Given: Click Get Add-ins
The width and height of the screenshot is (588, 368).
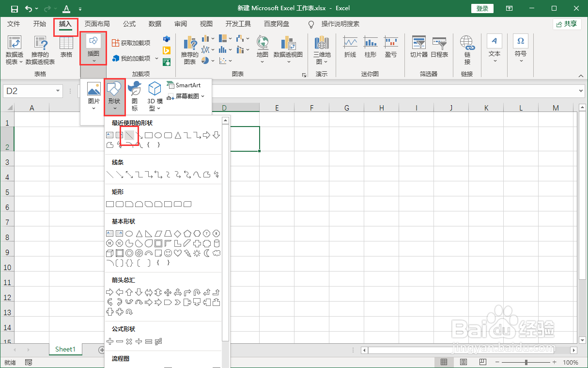Looking at the screenshot, I should 131,43.
